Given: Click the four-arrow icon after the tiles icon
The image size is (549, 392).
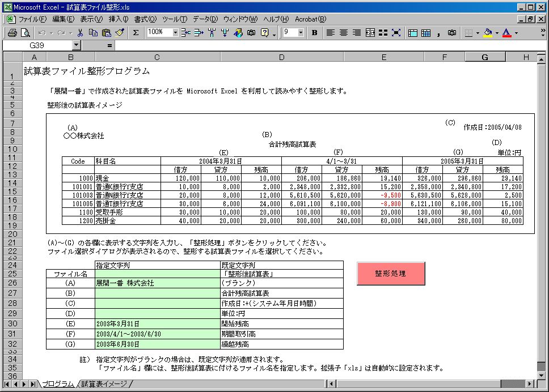Looking at the screenshot, I should (396, 33).
